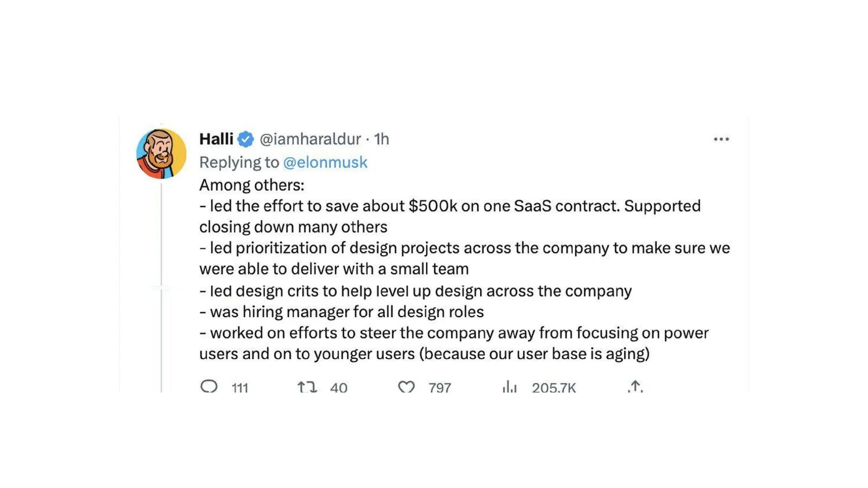Click the 205.7K views count
Image resolution: width=868 pixels, height=488 pixels.
554,388
